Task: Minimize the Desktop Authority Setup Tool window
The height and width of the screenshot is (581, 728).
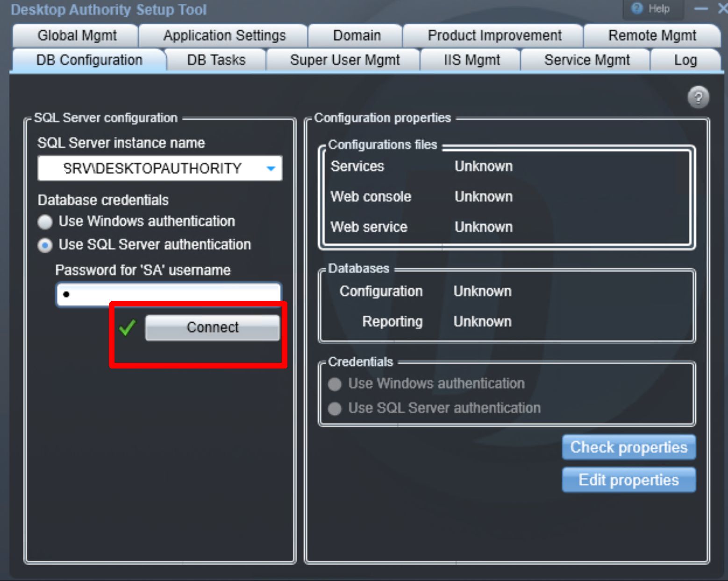Action: [701, 9]
